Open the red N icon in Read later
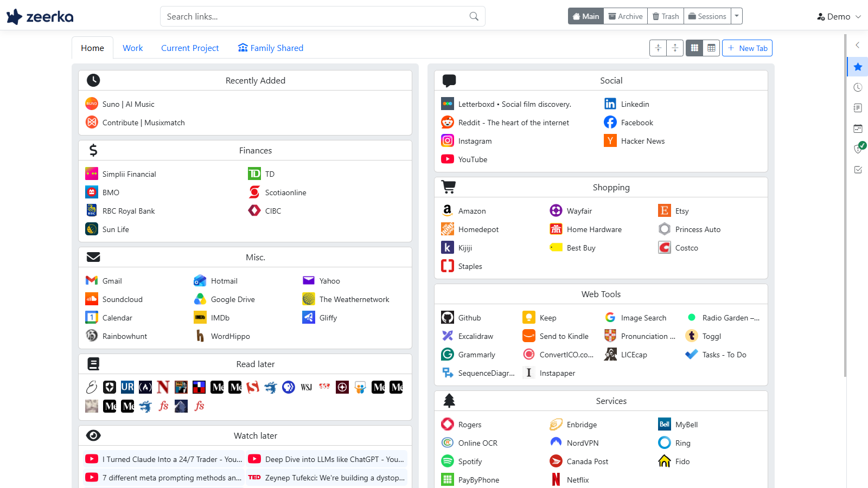The height and width of the screenshot is (488, 868). point(163,387)
